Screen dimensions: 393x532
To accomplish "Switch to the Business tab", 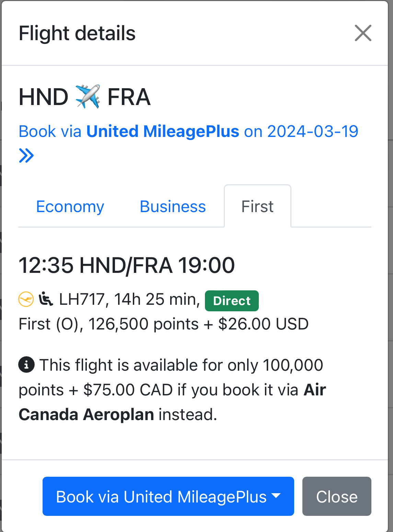I will tap(173, 207).
